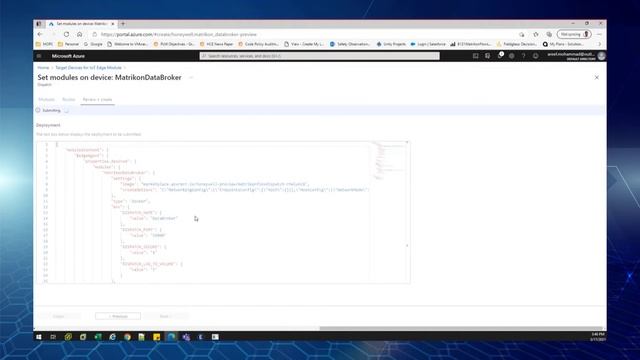
Task: Open Target Devices for IoT Edge Module breadcrumb
Action: click(x=88, y=68)
